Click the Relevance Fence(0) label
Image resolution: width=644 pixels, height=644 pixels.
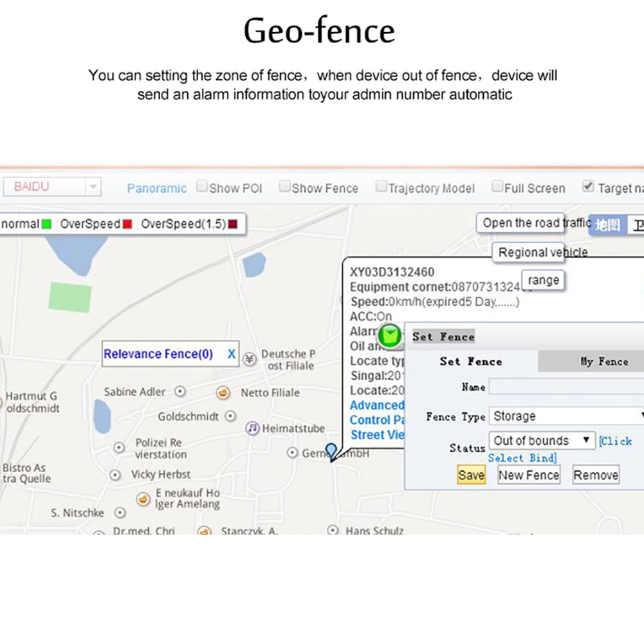tap(158, 354)
